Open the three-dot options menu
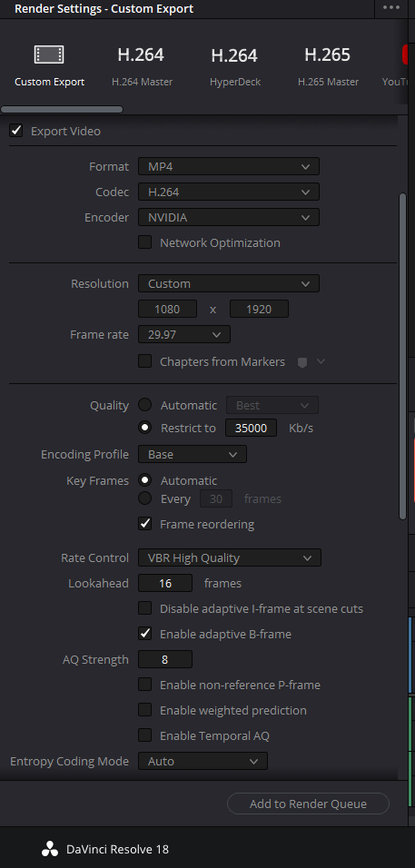 pos(391,8)
